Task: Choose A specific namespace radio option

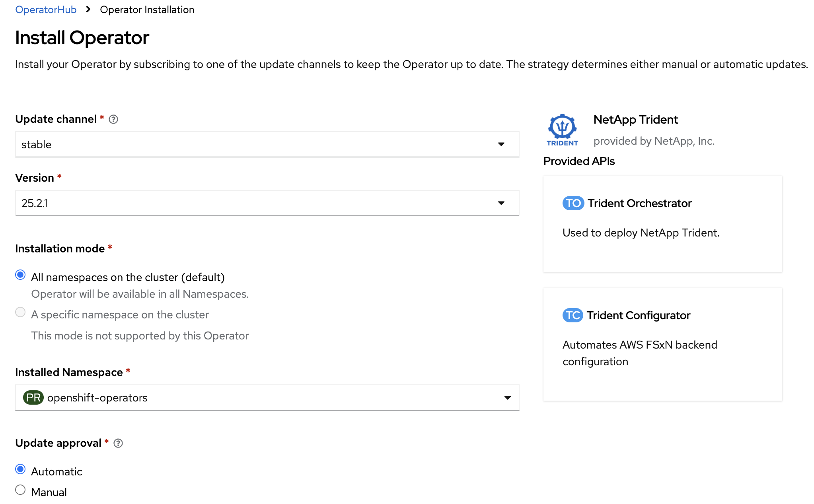Action: click(x=20, y=312)
